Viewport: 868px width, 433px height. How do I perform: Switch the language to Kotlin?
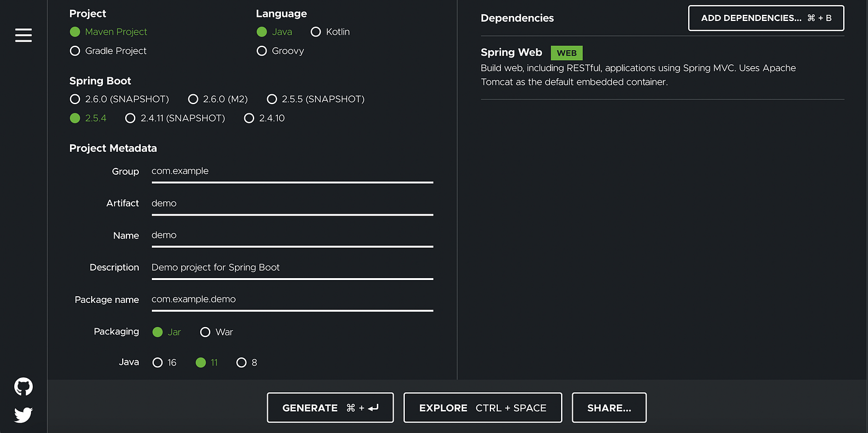[x=316, y=32]
